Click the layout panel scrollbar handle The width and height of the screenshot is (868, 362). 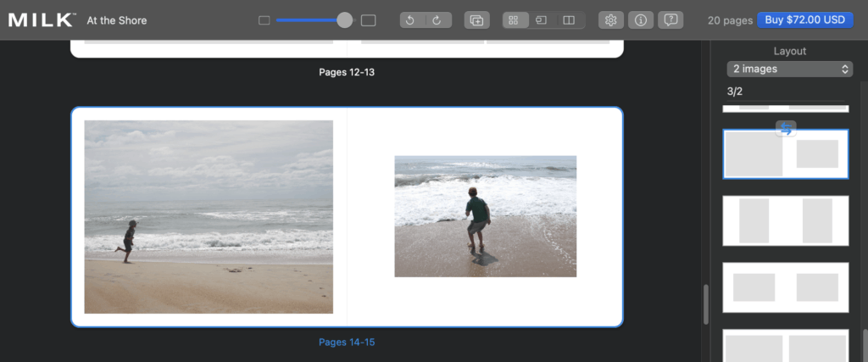pyautogui.click(x=865, y=345)
